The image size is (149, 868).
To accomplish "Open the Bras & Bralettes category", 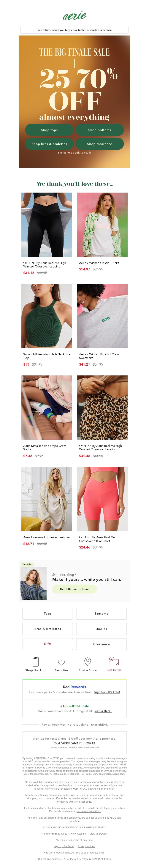I will coord(48,629).
